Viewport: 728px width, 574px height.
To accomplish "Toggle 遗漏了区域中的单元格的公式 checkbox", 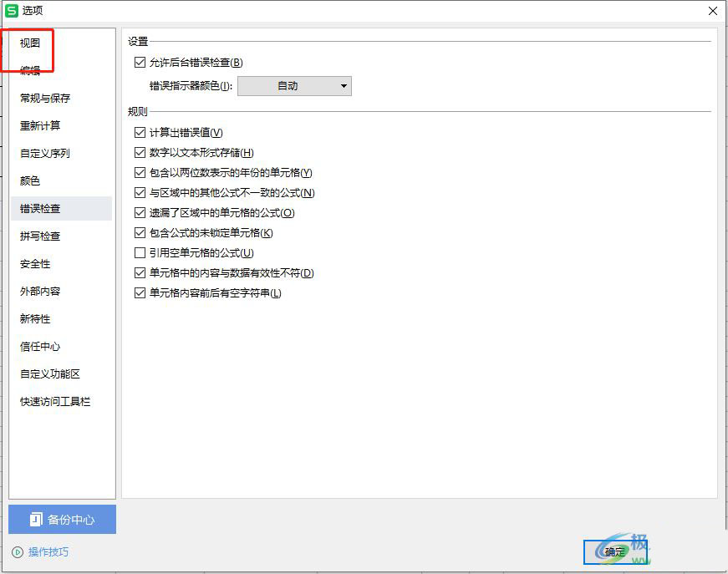I will (140, 212).
